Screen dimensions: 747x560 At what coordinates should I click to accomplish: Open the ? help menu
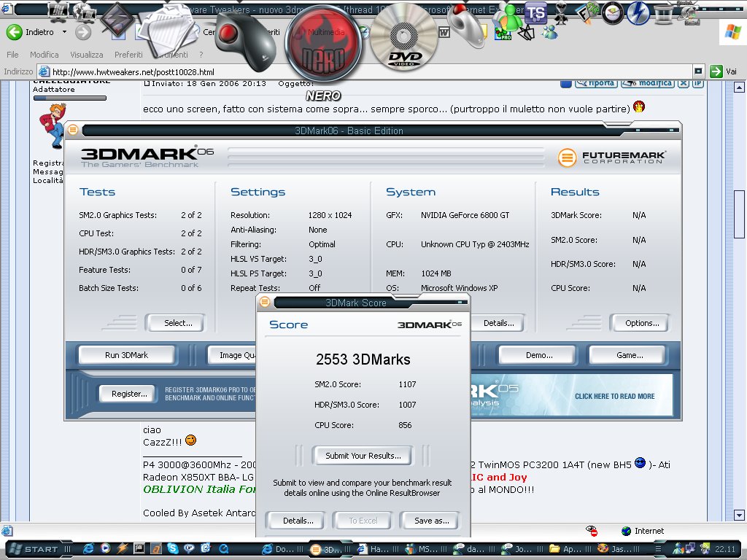201,55
